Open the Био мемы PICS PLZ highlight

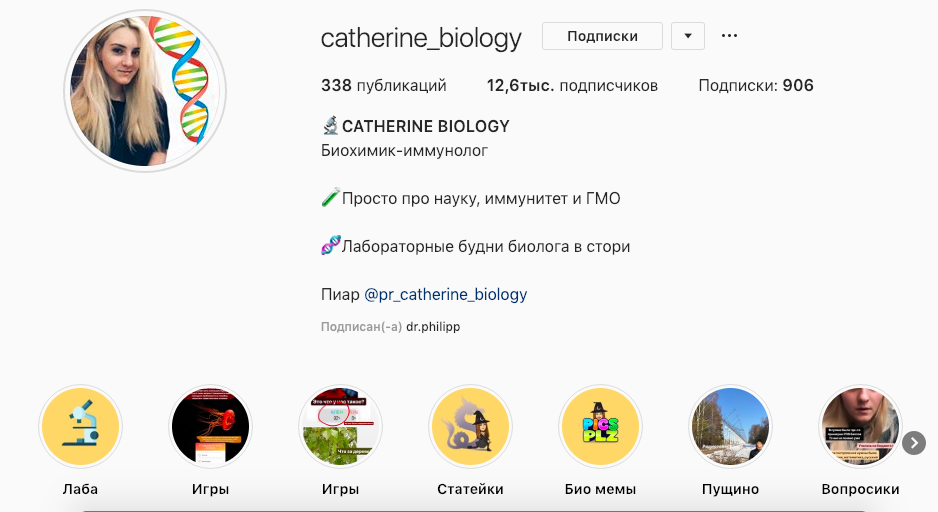coord(600,426)
